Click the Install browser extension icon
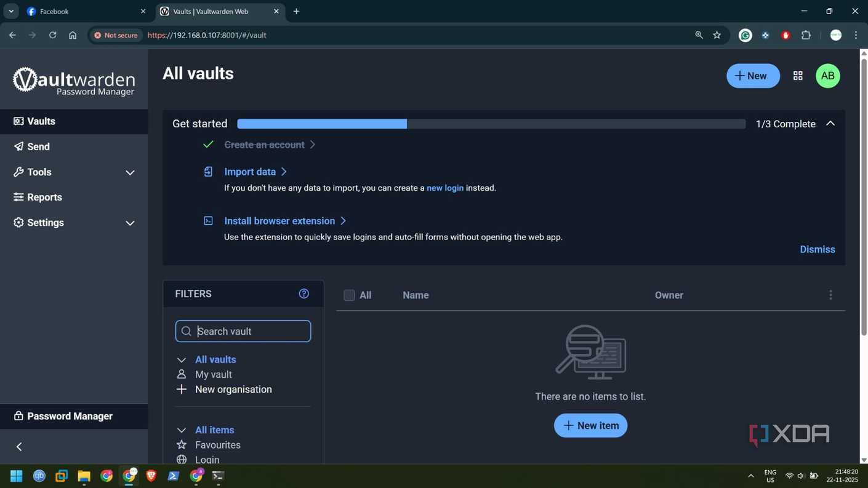Screen dimensions: 868x488 pos(208,221)
